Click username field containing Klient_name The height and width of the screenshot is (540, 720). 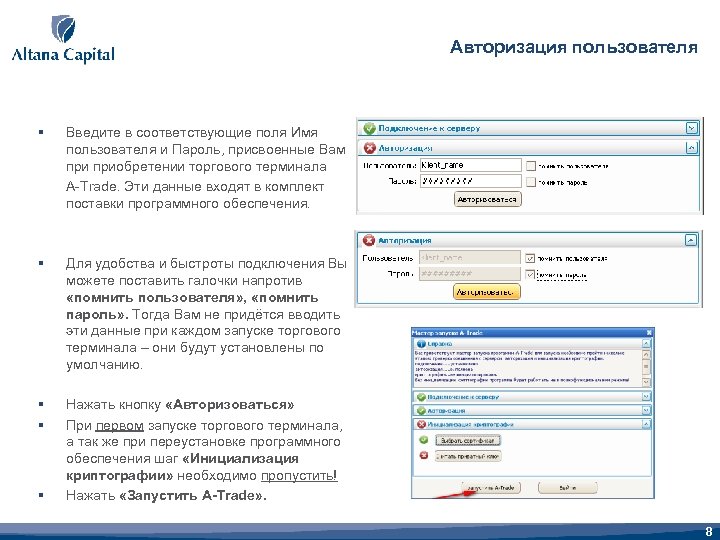[x=471, y=165]
